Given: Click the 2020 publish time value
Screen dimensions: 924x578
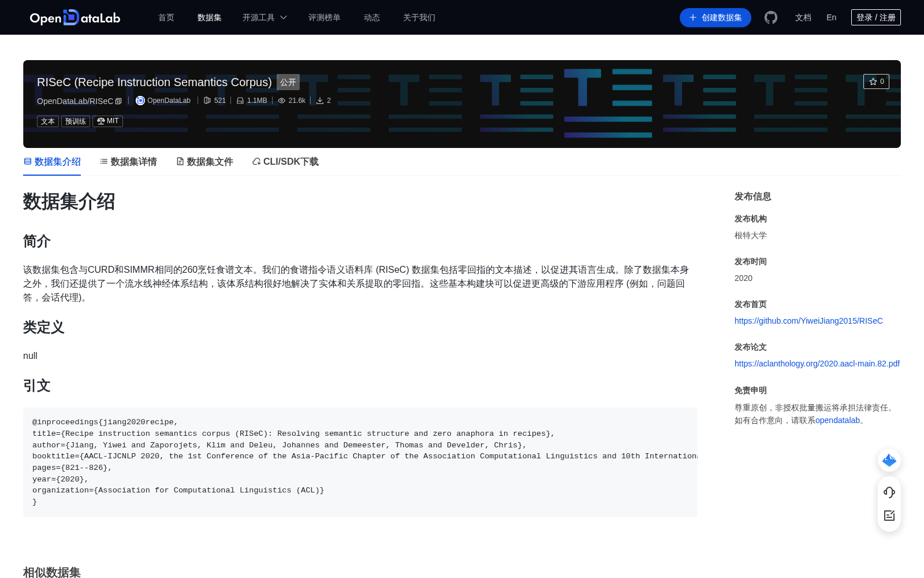Looking at the screenshot, I should coord(743,278).
